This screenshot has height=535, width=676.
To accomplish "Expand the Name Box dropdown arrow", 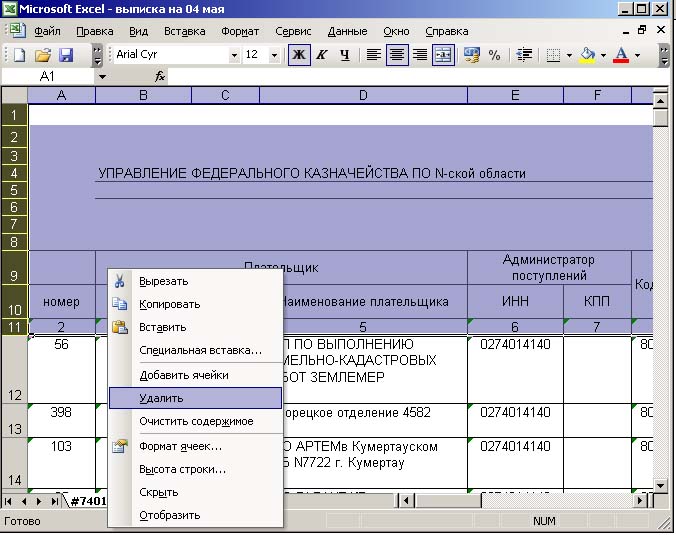I will coord(102,76).
